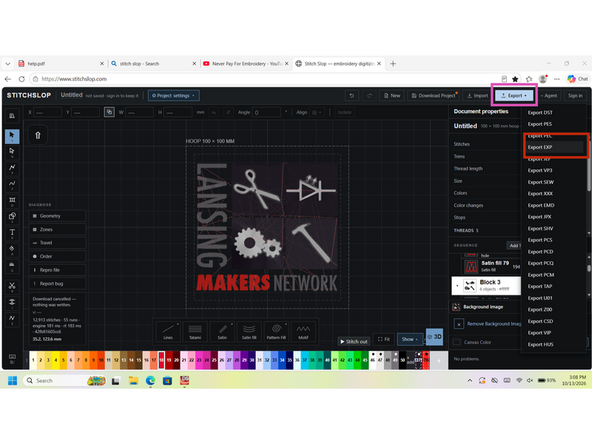Tick the Canvas Color checkbox

click(457, 342)
